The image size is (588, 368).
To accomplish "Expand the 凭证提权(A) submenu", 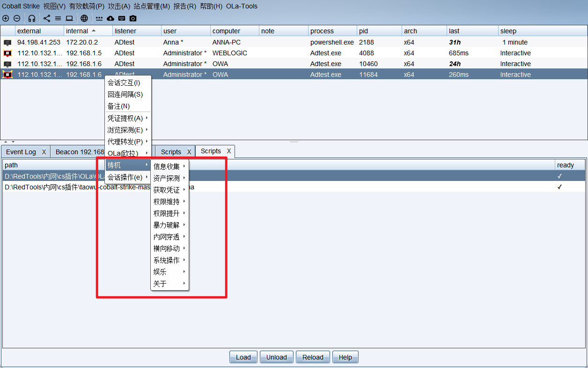I will 128,118.
